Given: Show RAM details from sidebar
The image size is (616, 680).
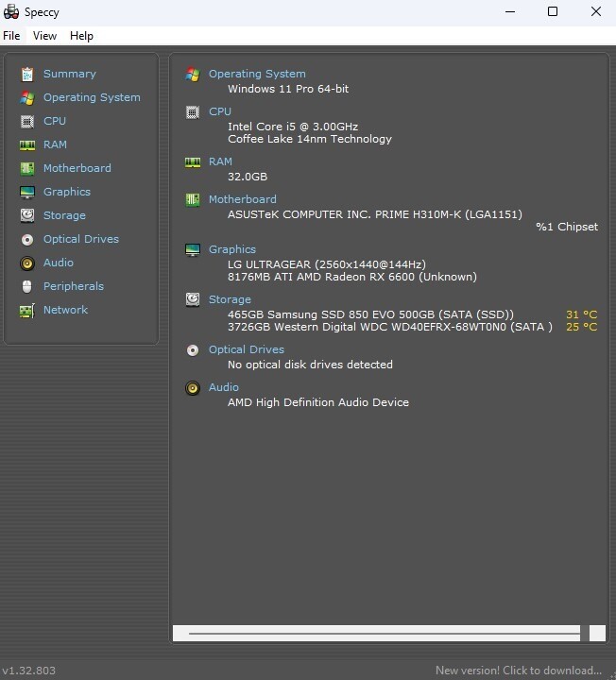Looking at the screenshot, I should tap(55, 144).
